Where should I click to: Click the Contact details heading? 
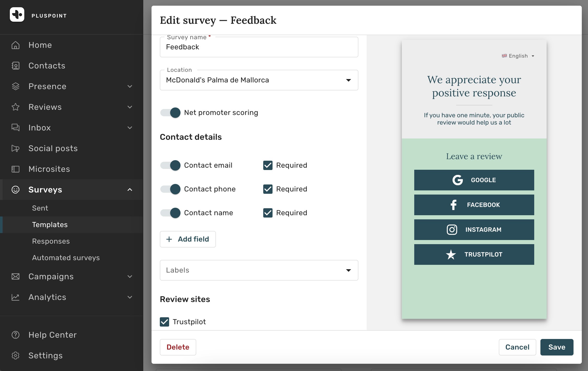click(x=191, y=137)
